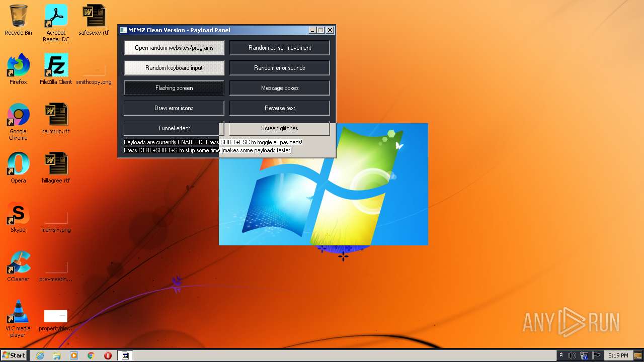Open the Windows Start menu
This screenshot has height=362, width=644.
click(x=14, y=355)
